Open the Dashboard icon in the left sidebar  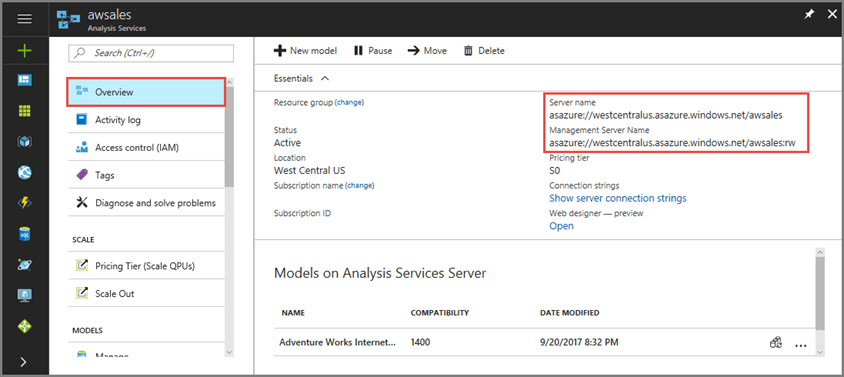click(x=24, y=80)
